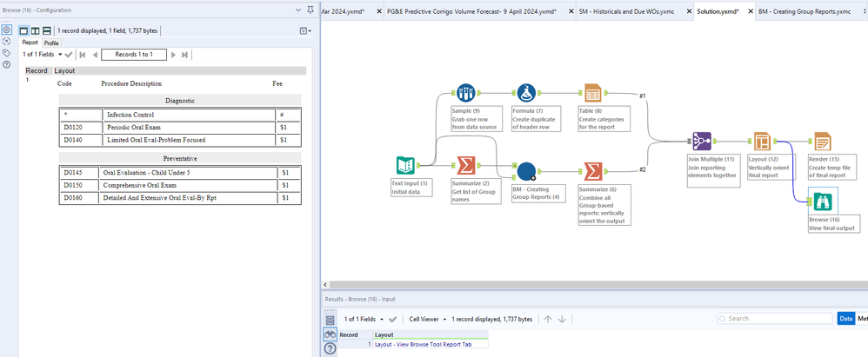868x357 pixels.
Task: Open Configuration window position chevron menu
Action: point(299,10)
